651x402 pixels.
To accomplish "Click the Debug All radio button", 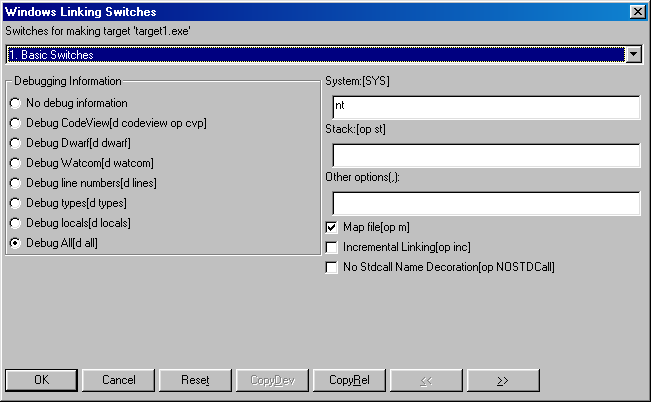I will (15, 243).
